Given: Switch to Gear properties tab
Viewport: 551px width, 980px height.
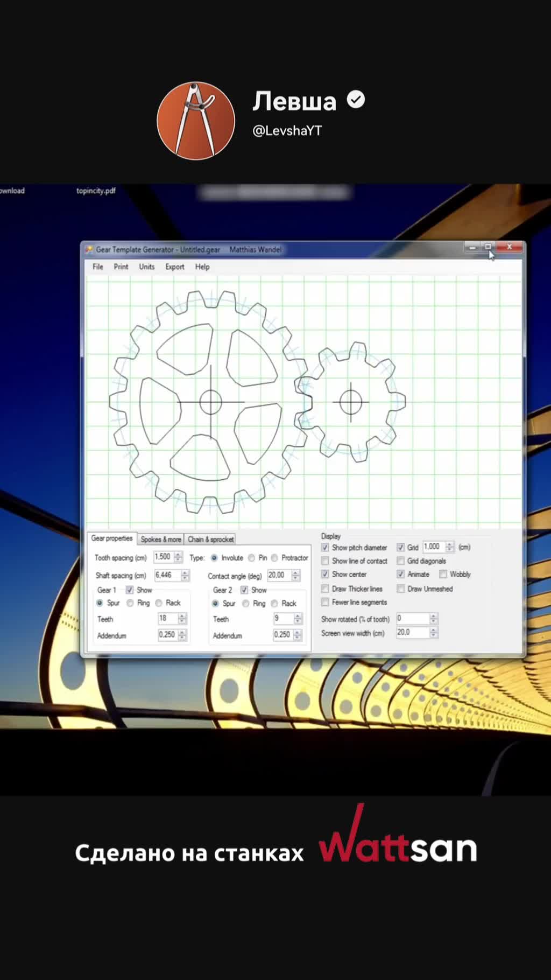Looking at the screenshot, I should click(x=112, y=538).
